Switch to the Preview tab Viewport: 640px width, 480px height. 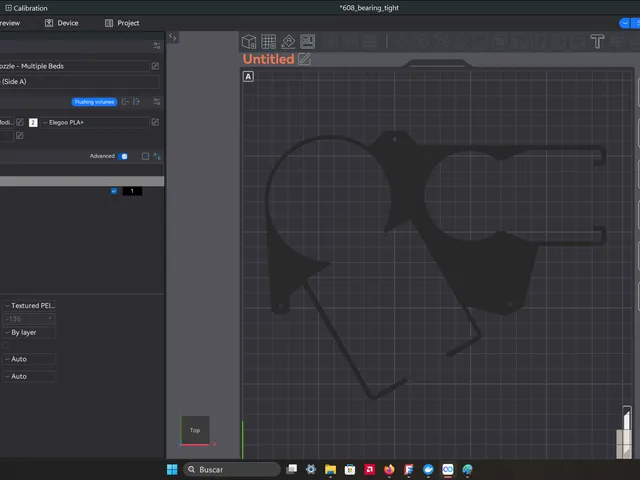coord(10,23)
